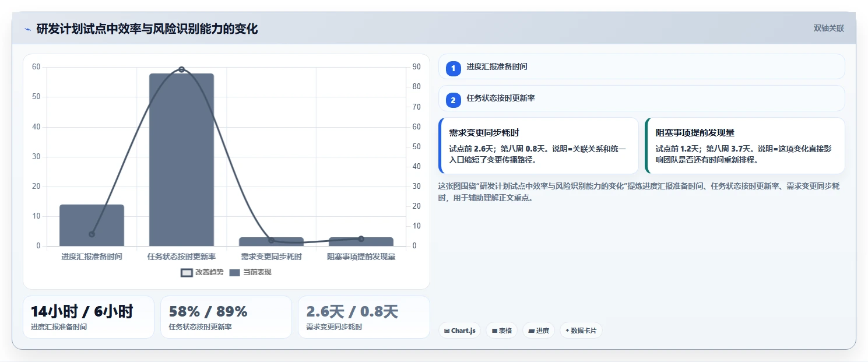Screen dimensions: 868x362
Task: Click the x-axis label 需求变更同步耗时
Action: point(271,256)
